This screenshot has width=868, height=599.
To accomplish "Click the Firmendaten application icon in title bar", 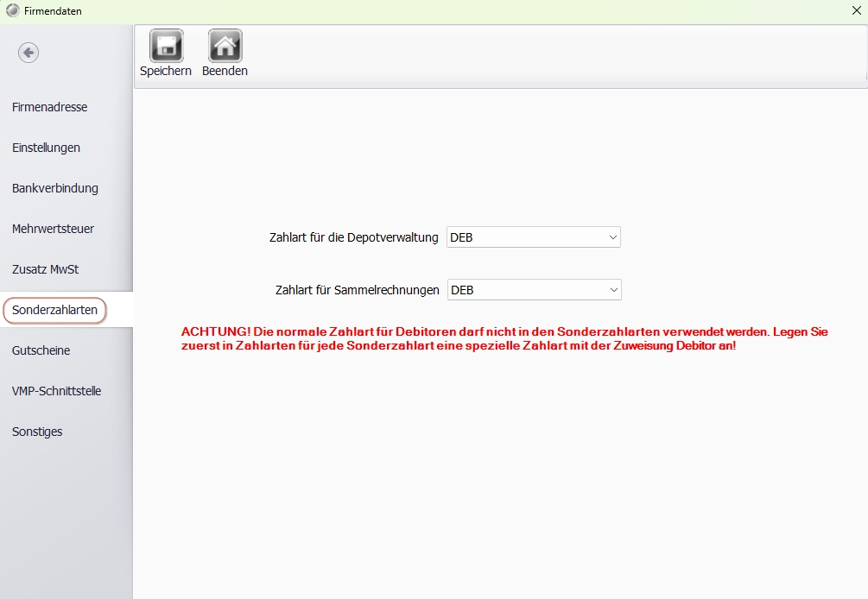I will (12, 10).
